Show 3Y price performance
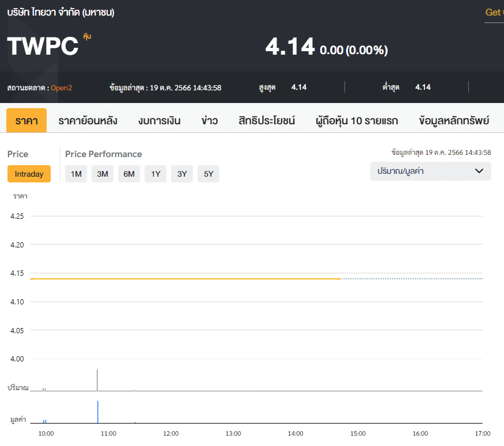Image resolution: width=504 pixels, height=446 pixels. point(182,174)
